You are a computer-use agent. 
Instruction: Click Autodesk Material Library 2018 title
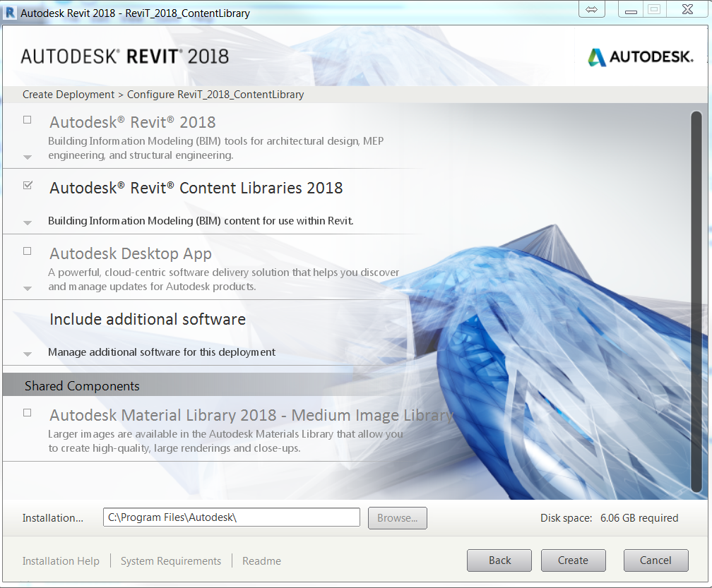coord(251,415)
